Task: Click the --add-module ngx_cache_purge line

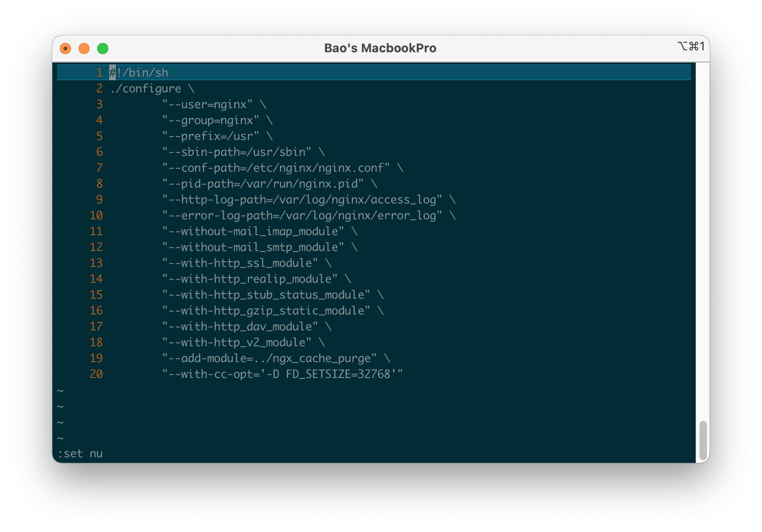Action: pyautogui.click(x=269, y=358)
